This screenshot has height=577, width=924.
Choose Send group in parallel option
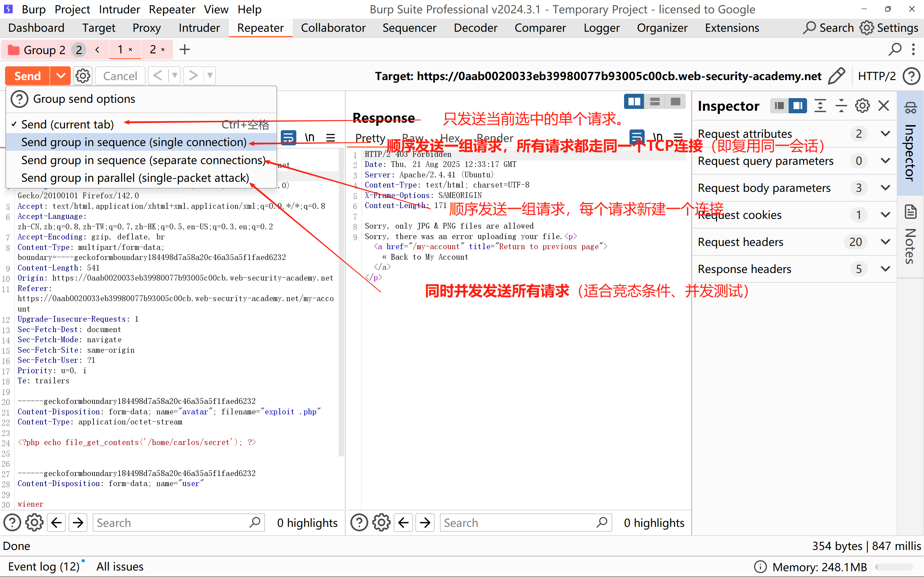[135, 178]
